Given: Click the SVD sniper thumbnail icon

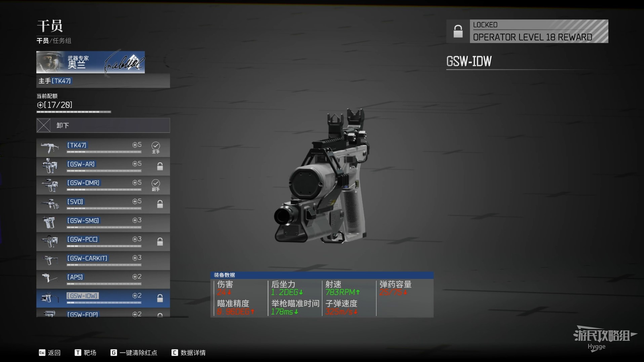Looking at the screenshot, I should point(50,204).
